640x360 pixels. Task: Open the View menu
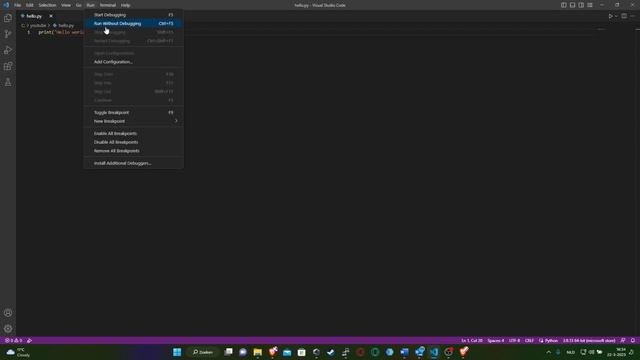coord(66,5)
